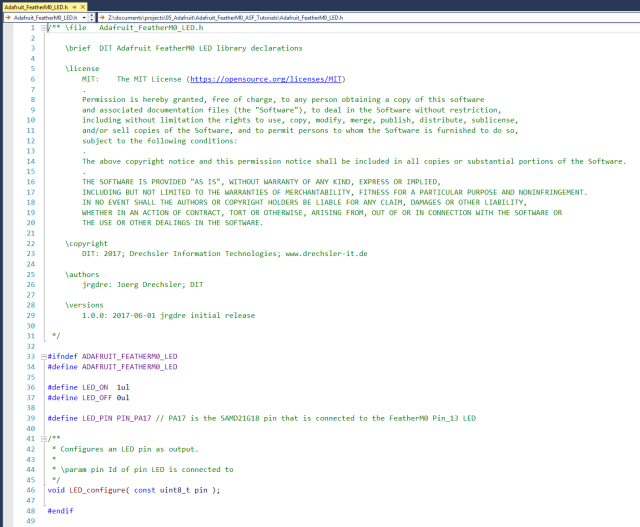Click the 'const uint8_t pin' parameter
The height and width of the screenshot is (527, 640).
point(171,490)
